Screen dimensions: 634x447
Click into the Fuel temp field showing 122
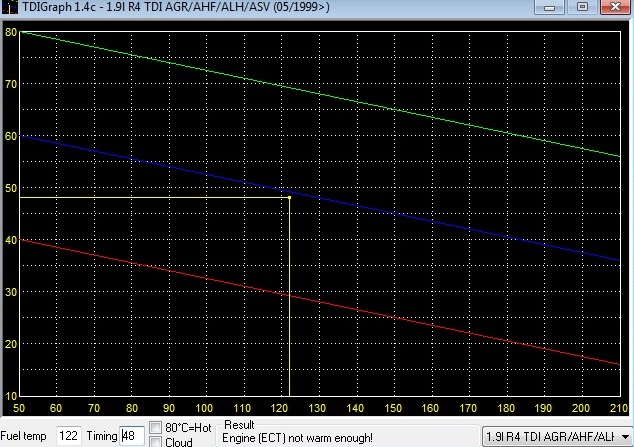[x=68, y=436]
